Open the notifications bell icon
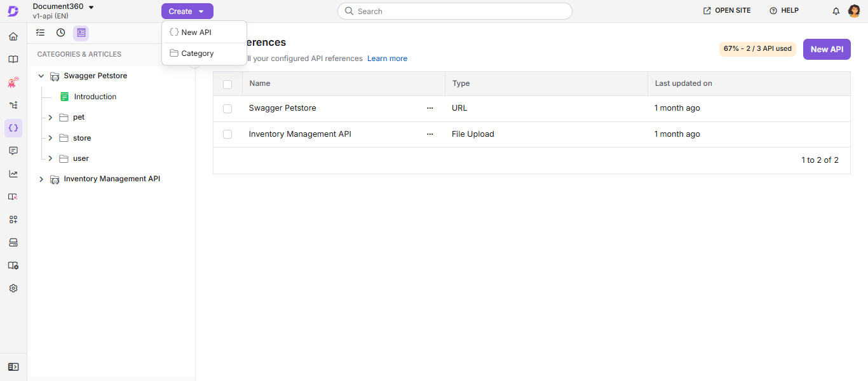868x381 pixels. tap(836, 11)
